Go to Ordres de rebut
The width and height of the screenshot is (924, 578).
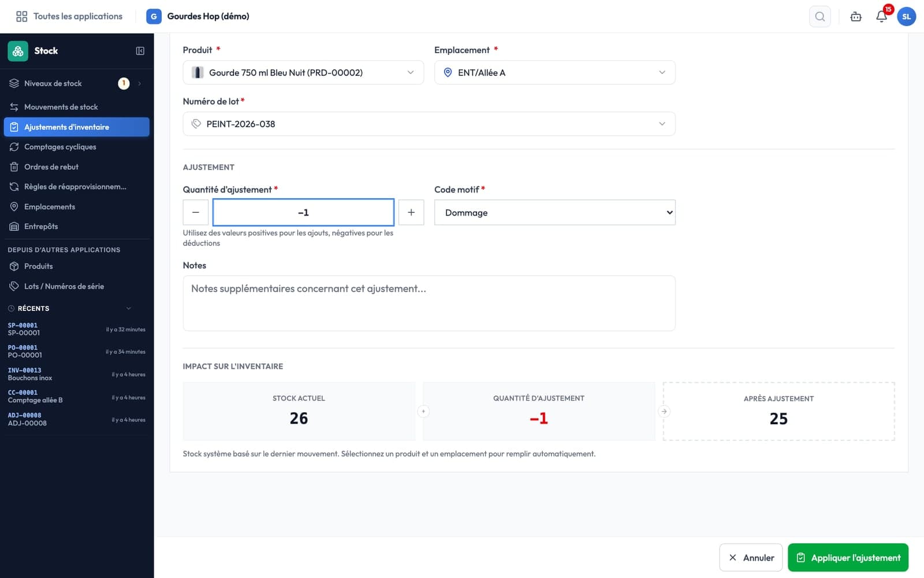[51, 167]
